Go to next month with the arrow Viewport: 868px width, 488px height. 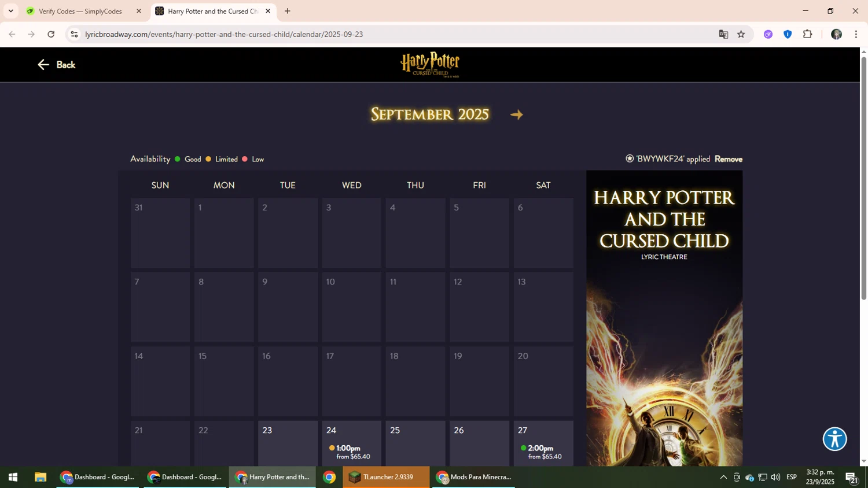[x=517, y=114]
